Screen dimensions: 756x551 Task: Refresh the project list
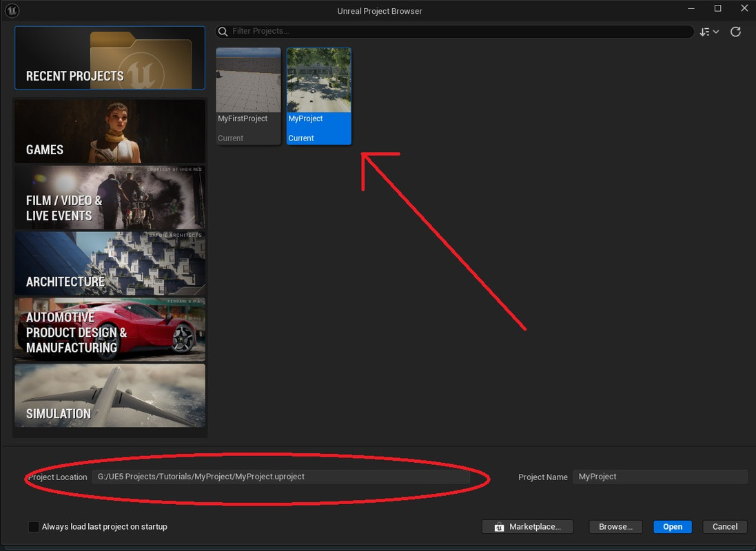[735, 32]
